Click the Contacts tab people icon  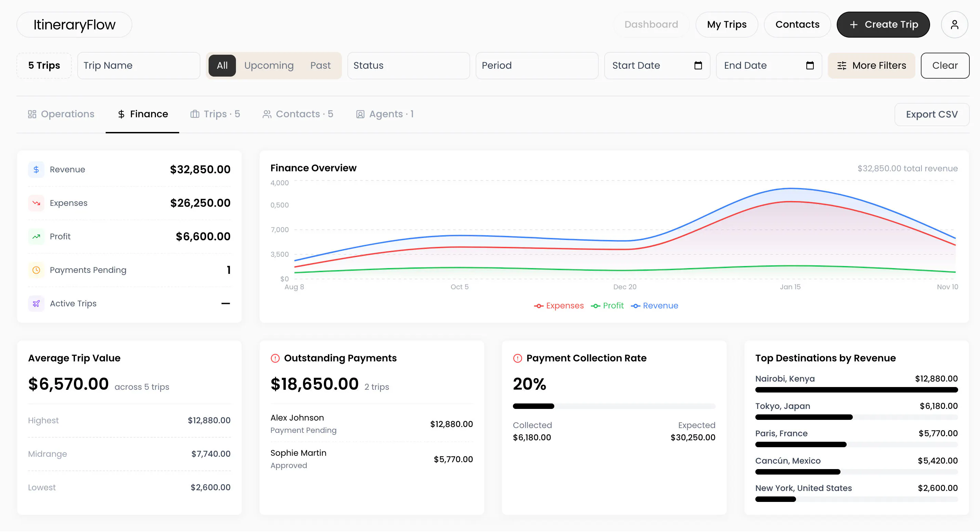pyautogui.click(x=267, y=114)
